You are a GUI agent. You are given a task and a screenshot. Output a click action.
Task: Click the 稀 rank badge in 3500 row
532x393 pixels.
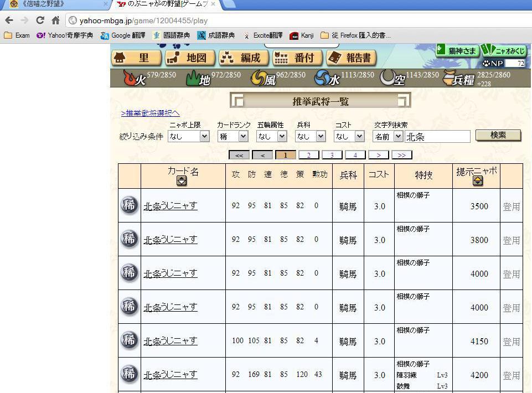129,205
